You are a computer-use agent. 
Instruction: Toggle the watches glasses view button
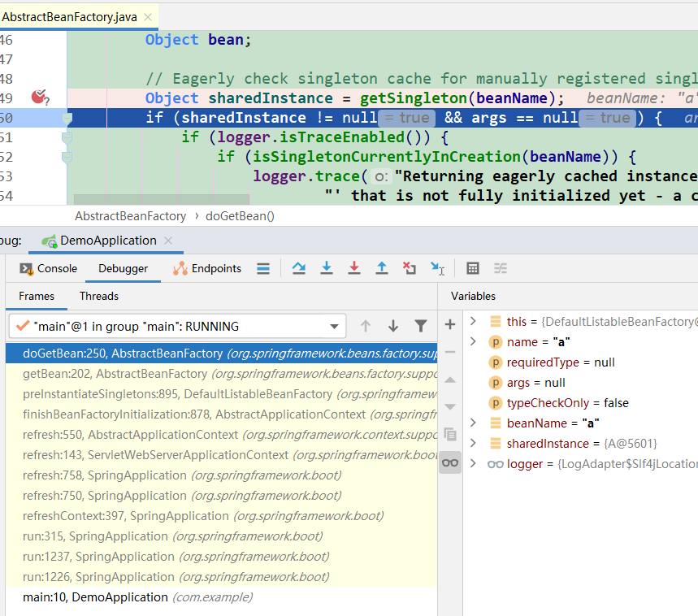pyautogui.click(x=450, y=463)
